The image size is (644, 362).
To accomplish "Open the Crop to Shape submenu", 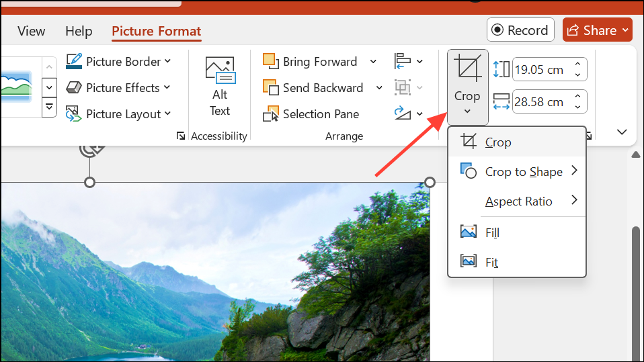I will (517, 171).
